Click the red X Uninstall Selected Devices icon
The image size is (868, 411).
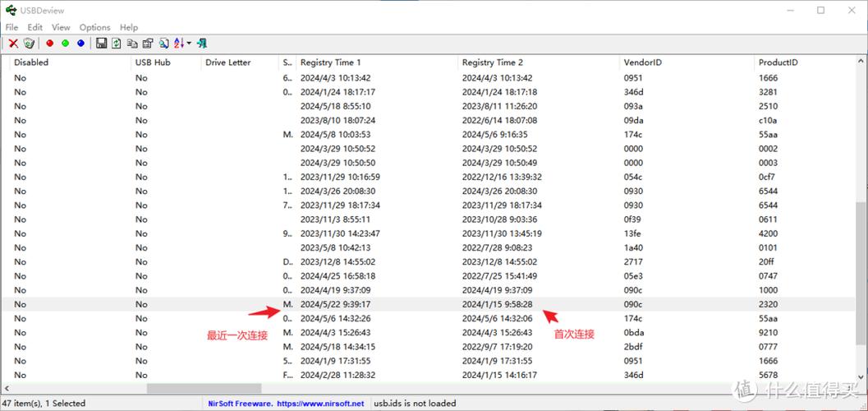(13, 44)
